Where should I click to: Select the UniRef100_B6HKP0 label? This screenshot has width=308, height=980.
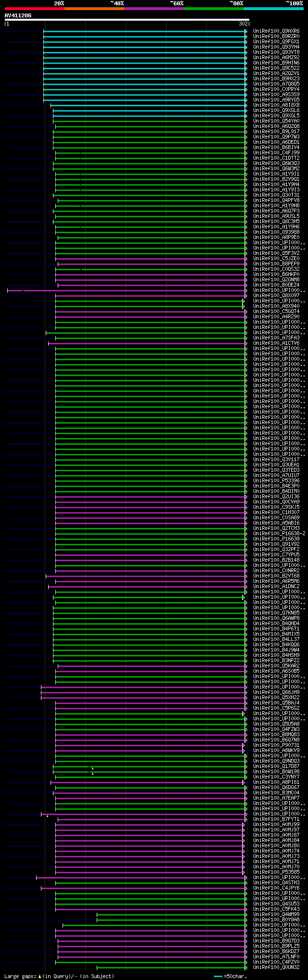coord(276,274)
